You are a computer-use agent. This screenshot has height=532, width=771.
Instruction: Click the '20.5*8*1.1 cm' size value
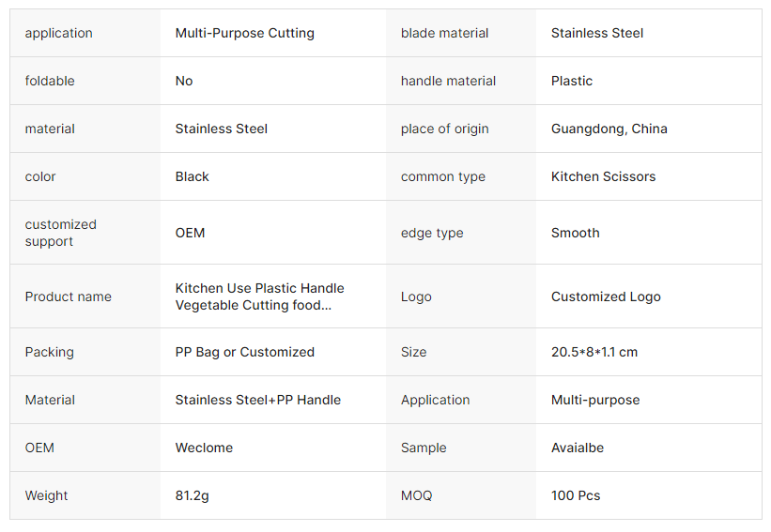[594, 352]
